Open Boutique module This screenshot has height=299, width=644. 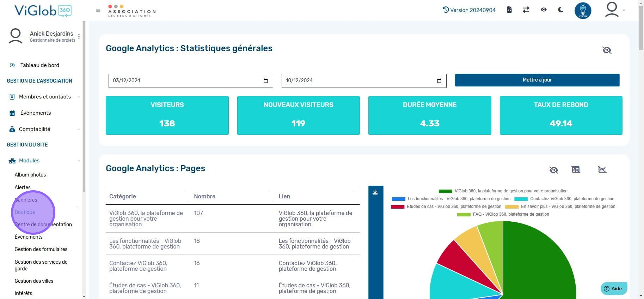pos(25,212)
